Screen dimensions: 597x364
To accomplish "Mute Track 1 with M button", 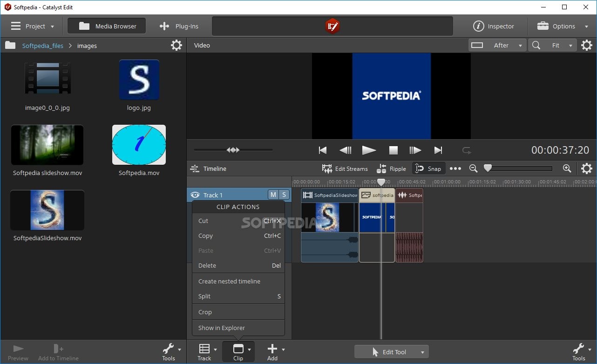I will click(273, 195).
